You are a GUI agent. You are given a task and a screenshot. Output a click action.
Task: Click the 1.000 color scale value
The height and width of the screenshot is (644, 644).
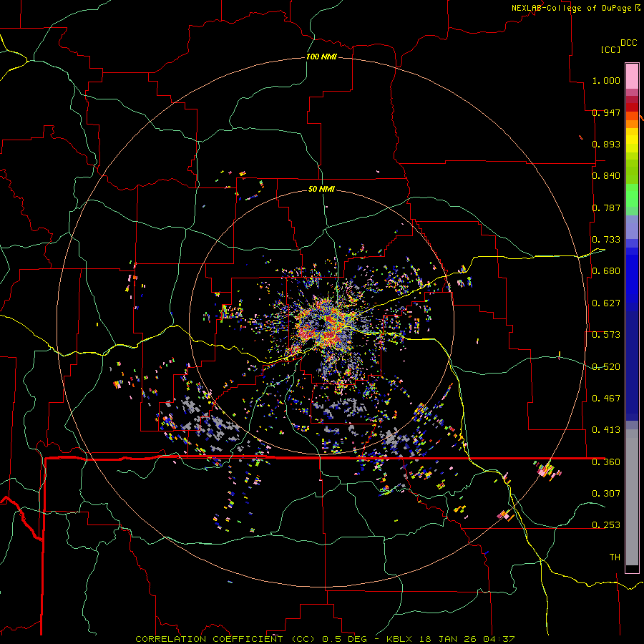click(x=606, y=80)
